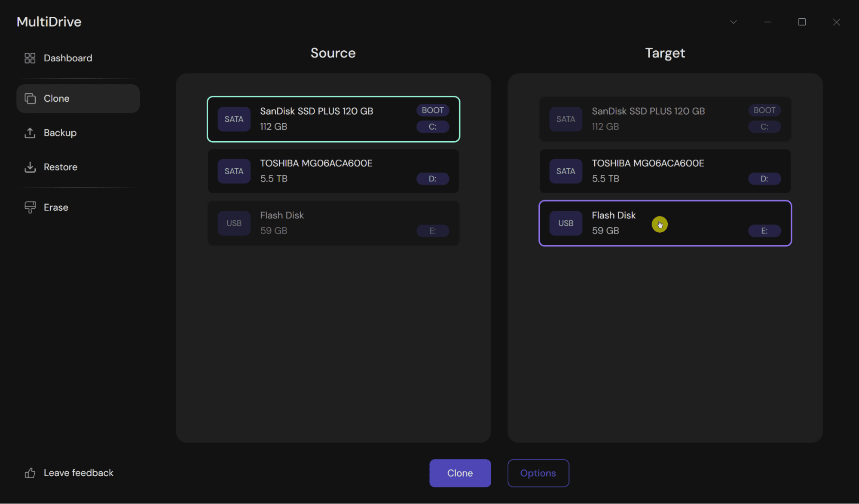Close the MultiDrive window
The image size is (859, 504).
836,22
